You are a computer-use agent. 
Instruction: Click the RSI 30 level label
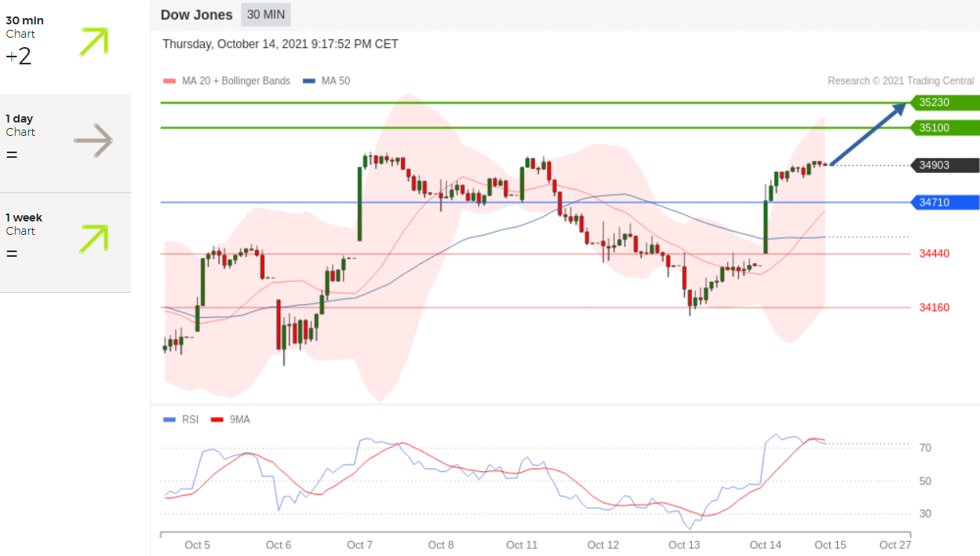pos(925,514)
